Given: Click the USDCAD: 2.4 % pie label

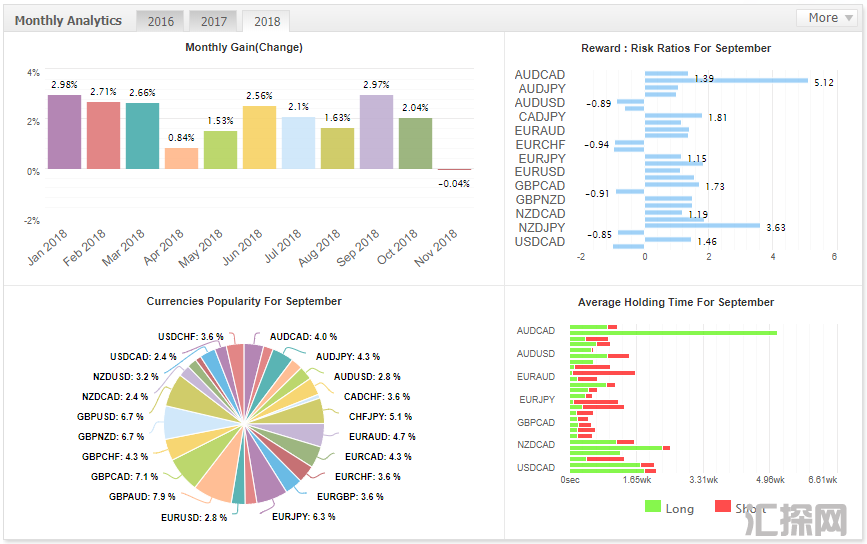Looking at the screenshot, I should click(x=143, y=357).
